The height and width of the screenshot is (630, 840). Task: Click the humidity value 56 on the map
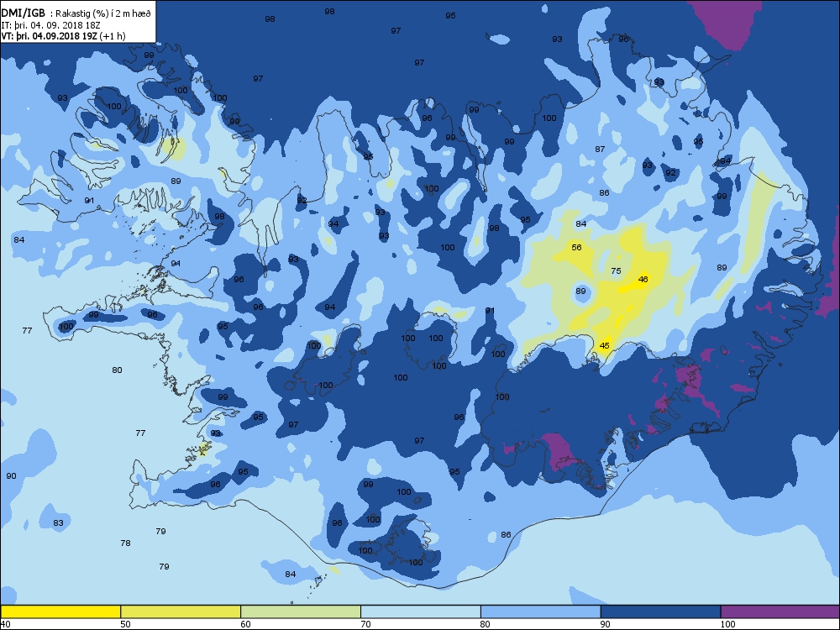point(576,248)
